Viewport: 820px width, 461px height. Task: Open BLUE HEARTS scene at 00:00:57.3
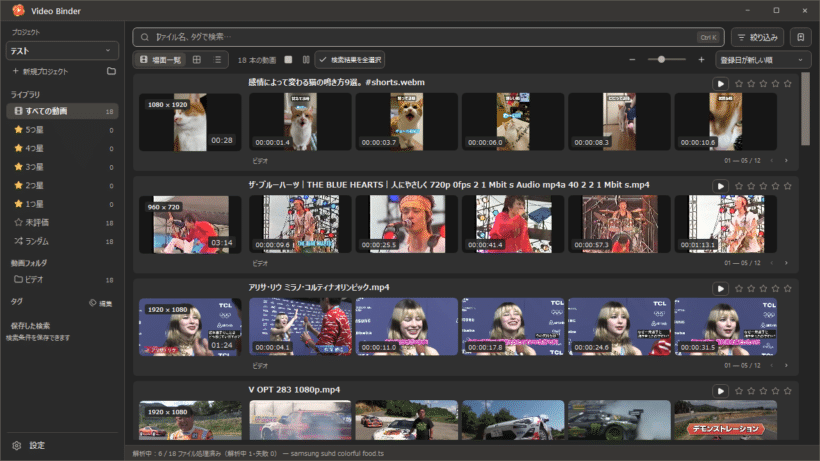(x=619, y=224)
